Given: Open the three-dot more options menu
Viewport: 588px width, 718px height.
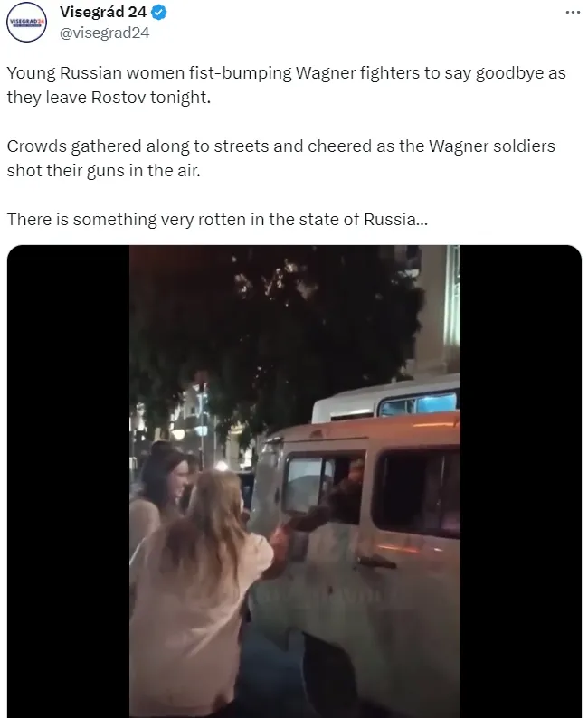Looking at the screenshot, I should point(573,13).
